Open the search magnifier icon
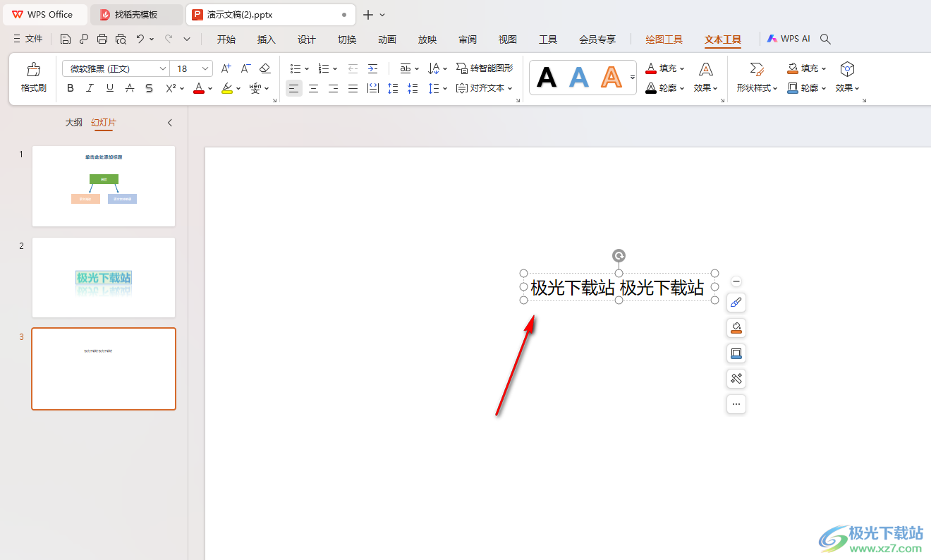Screen dimensions: 931x560 point(825,39)
